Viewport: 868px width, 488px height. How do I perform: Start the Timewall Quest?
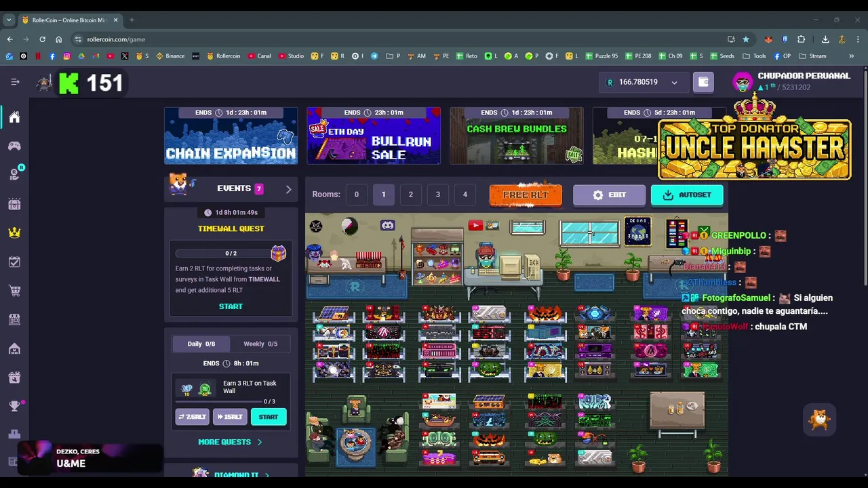[x=231, y=306]
